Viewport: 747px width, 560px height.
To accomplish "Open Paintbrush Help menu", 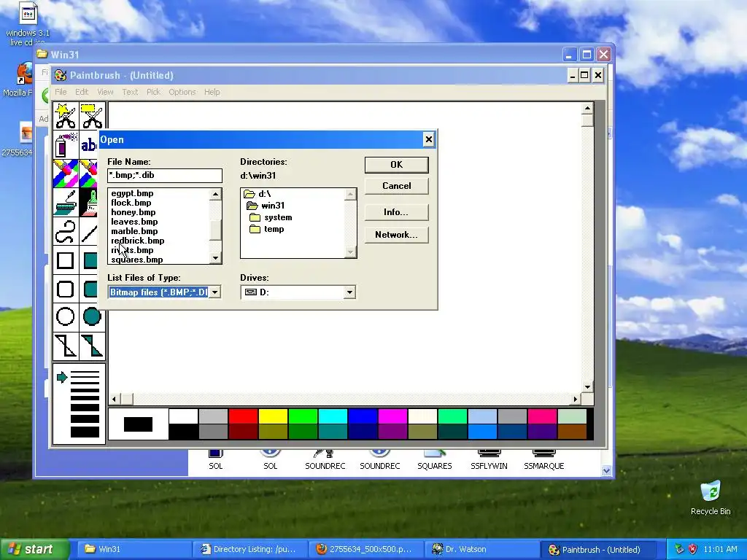I will [x=212, y=92].
